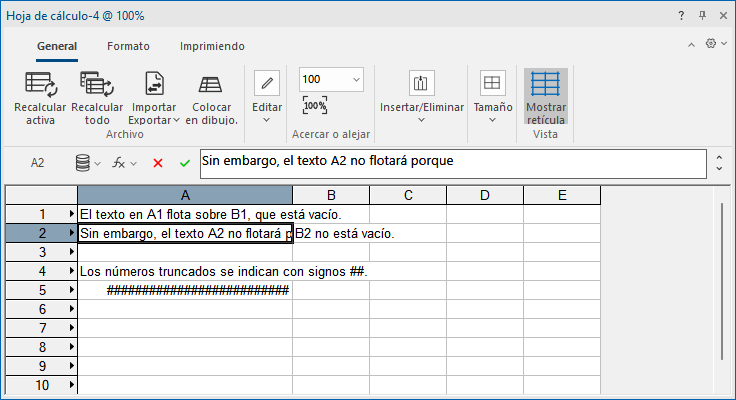Switch to the Formato tab
736x400 pixels.
tap(128, 46)
